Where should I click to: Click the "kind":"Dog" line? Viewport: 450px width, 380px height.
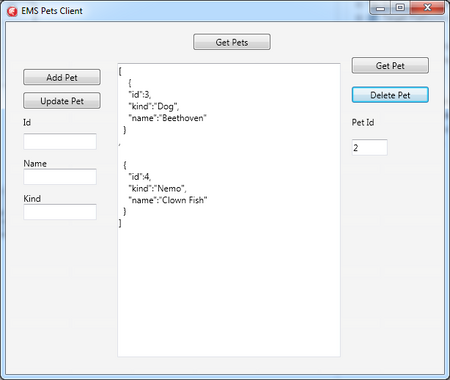(154, 106)
